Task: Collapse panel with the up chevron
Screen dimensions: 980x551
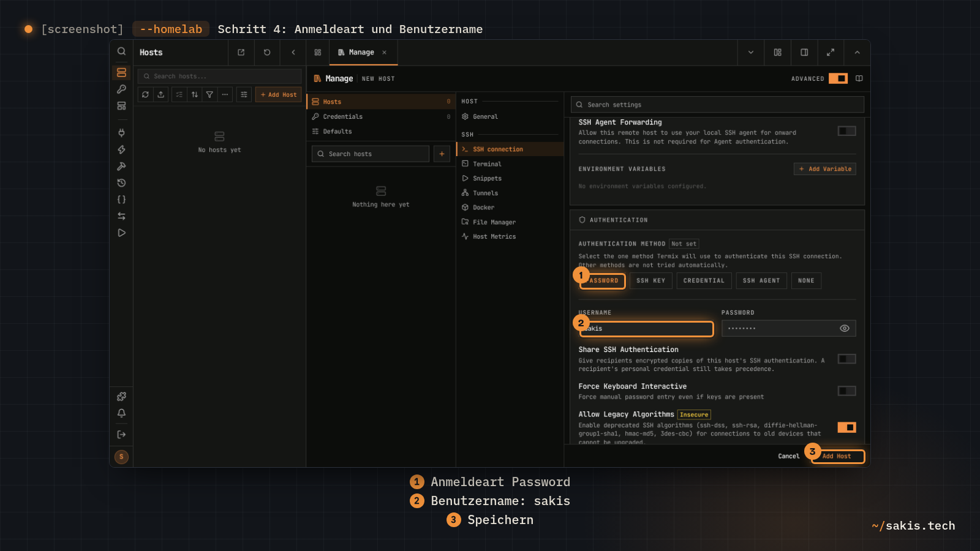Action: click(857, 53)
